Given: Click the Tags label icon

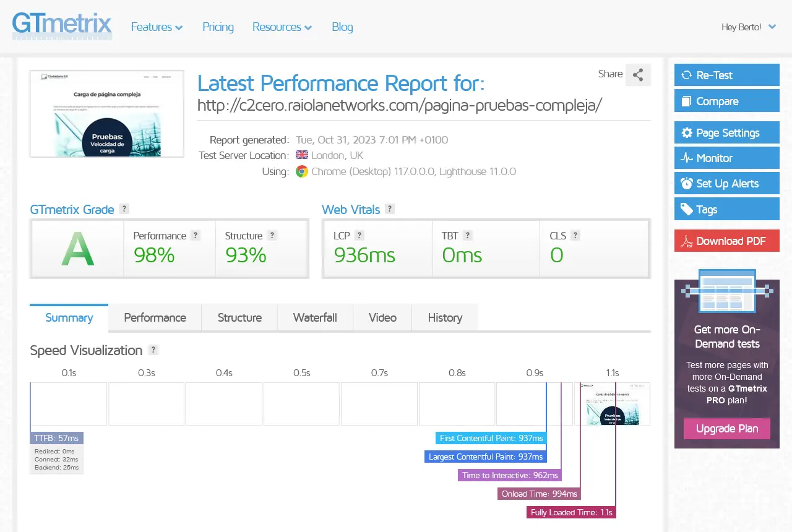Looking at the screenshot, I should (x=686, y=209).
